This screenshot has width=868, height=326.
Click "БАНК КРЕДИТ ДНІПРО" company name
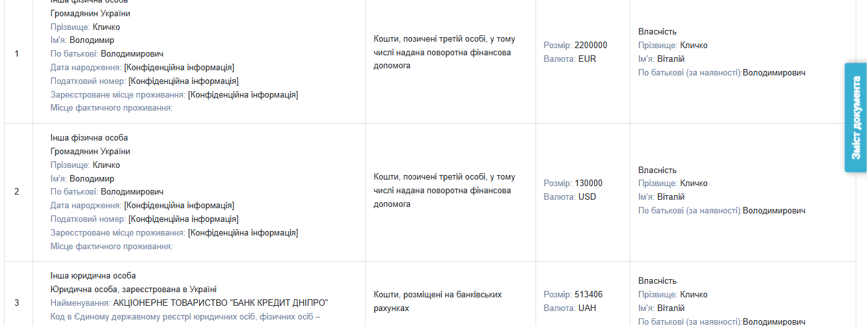pos(221,303)
